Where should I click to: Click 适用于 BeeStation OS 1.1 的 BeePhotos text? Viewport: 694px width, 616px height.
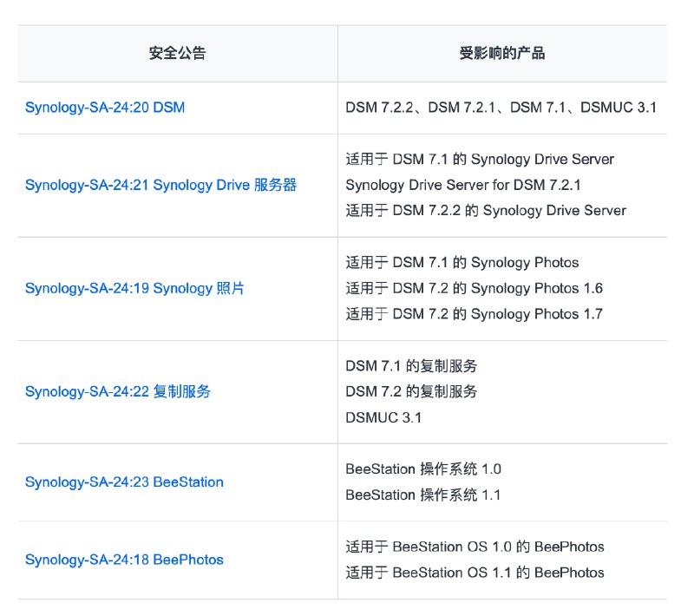(x=475, y=573)
